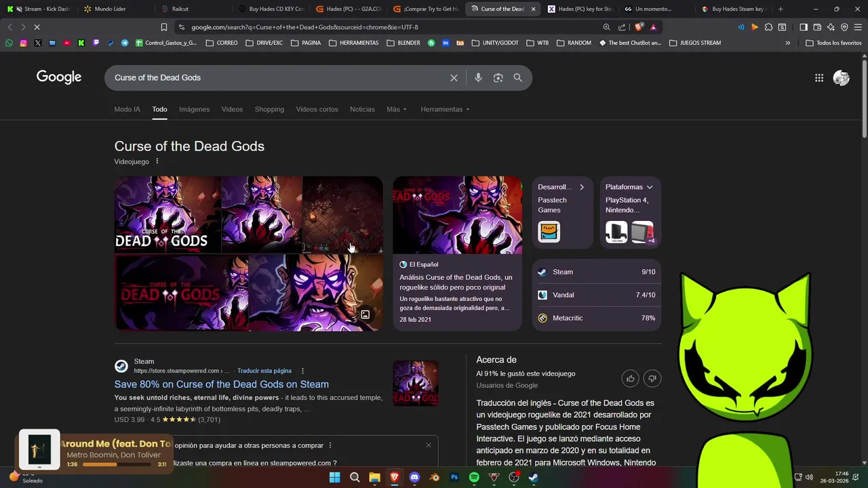
Task: Like the game with thumbs up
Action: pyautogui.click(x=631, y=378)
